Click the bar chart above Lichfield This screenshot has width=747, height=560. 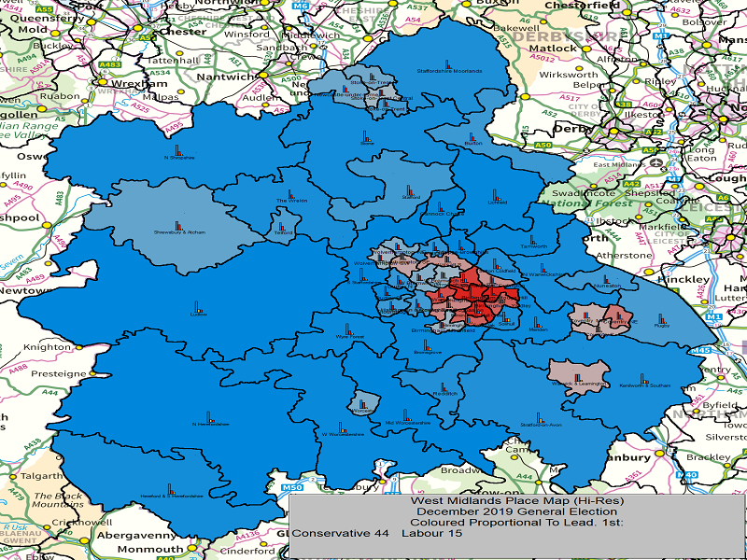pos(496,195)
